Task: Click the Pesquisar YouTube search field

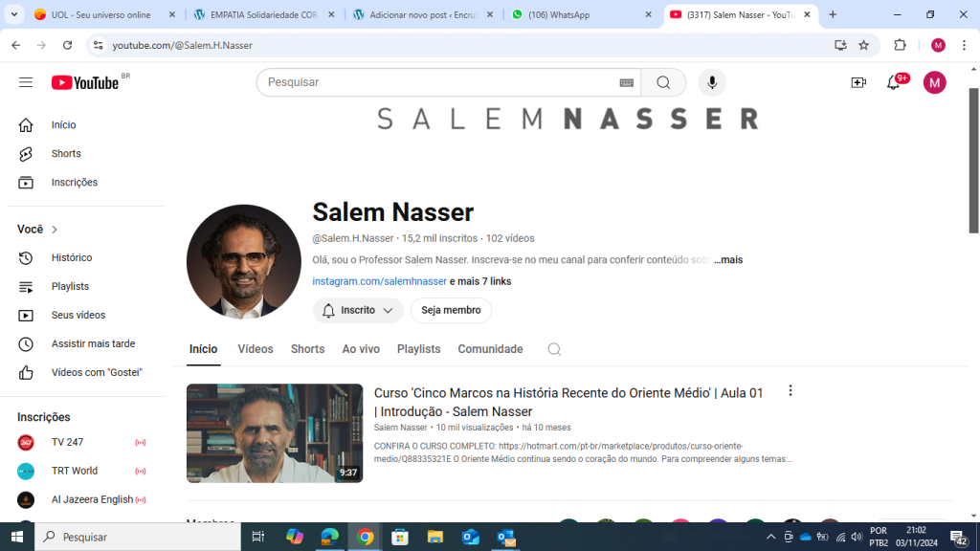Action: point(437,82)
